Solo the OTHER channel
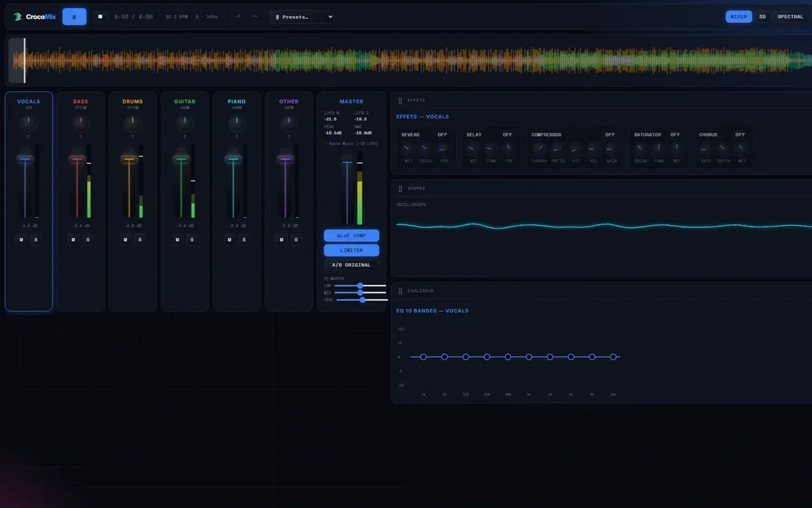 click(x=296, y=240)
